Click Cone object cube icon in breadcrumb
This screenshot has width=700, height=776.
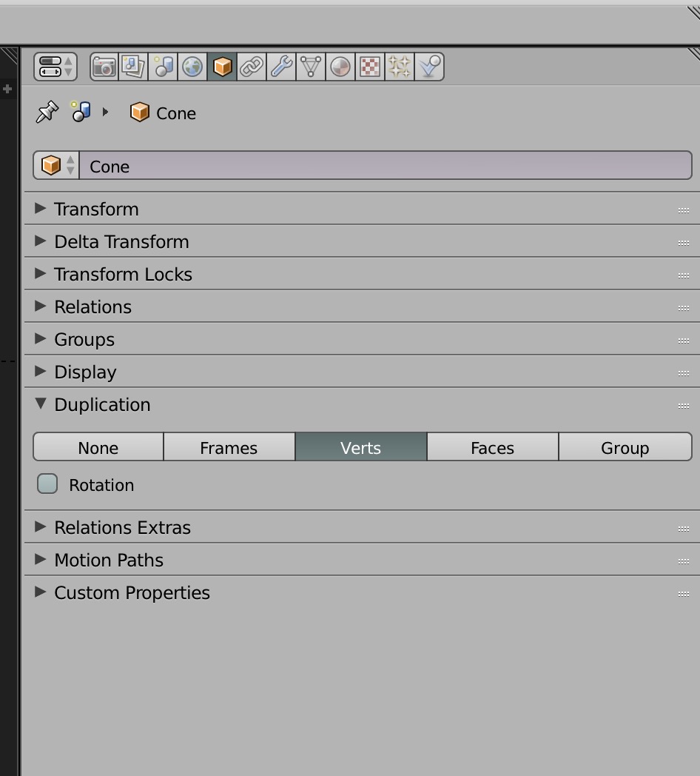coord(140,113)
